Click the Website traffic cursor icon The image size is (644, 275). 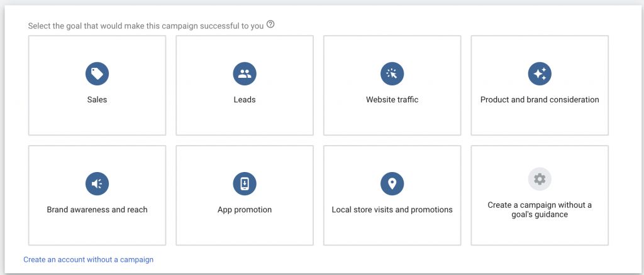click(392, 74)
